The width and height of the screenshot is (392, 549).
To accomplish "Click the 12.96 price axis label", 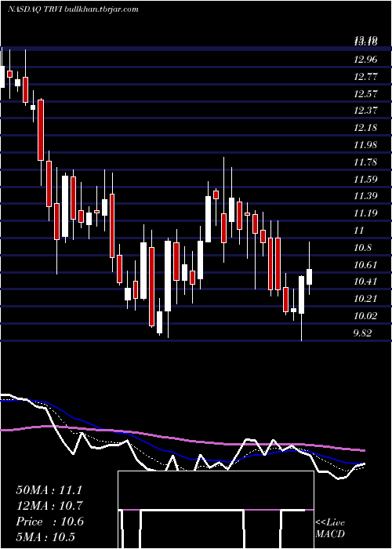I will click(365, 60).
